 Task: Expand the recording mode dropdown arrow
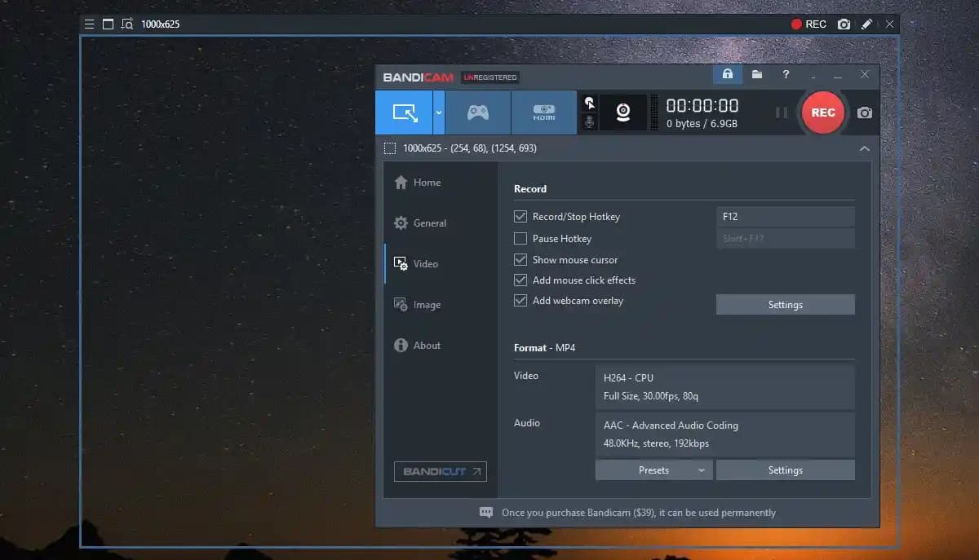437,112
